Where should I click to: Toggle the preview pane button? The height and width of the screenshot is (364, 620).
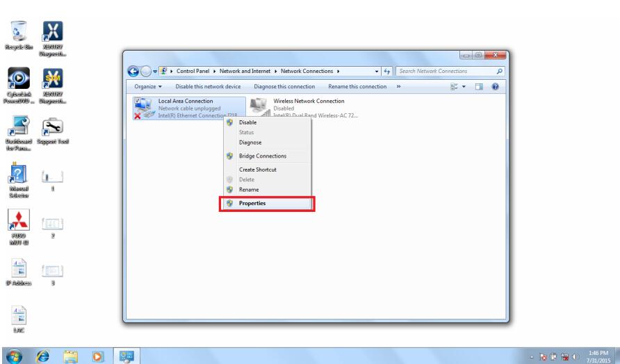tap(479, 87)
